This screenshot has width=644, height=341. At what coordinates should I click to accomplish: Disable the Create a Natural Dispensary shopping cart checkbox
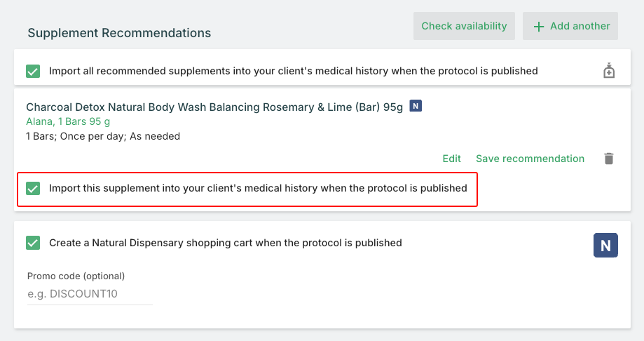[x=32, y=243]
